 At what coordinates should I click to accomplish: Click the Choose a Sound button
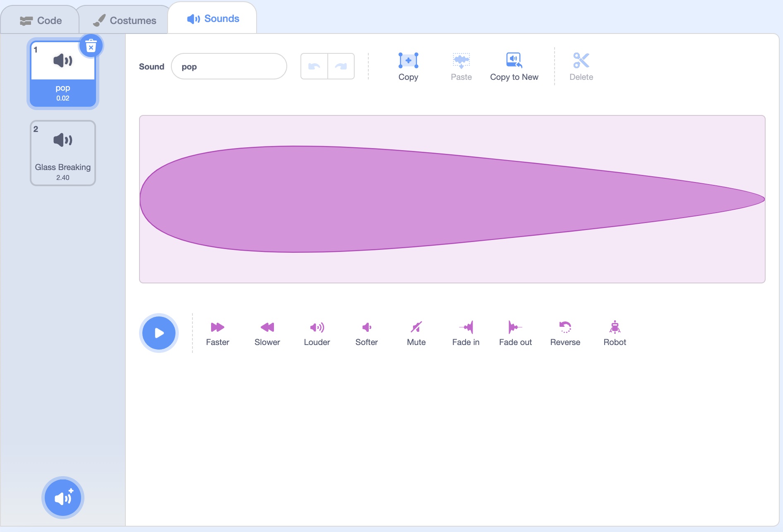point(63,498)
